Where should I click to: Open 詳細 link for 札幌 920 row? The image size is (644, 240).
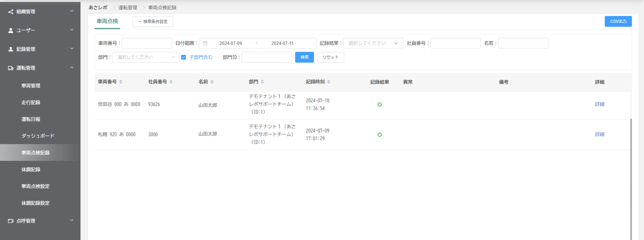600,134
